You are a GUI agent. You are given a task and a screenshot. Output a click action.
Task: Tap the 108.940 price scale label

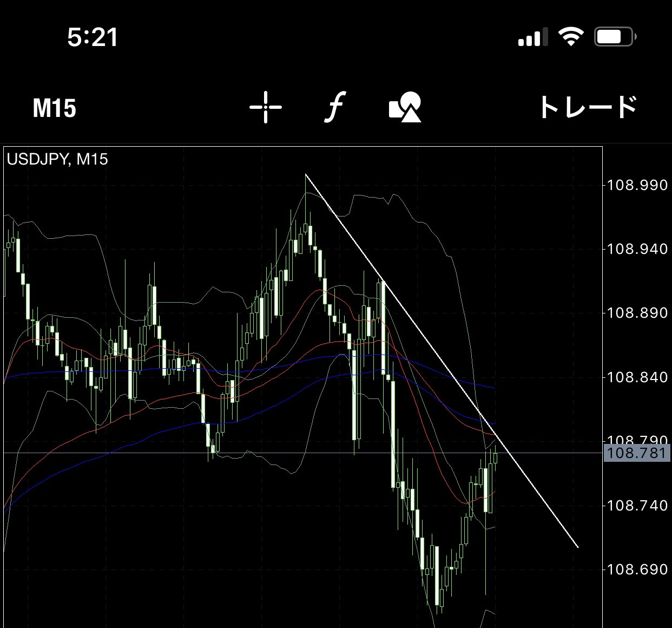(637, 249)
